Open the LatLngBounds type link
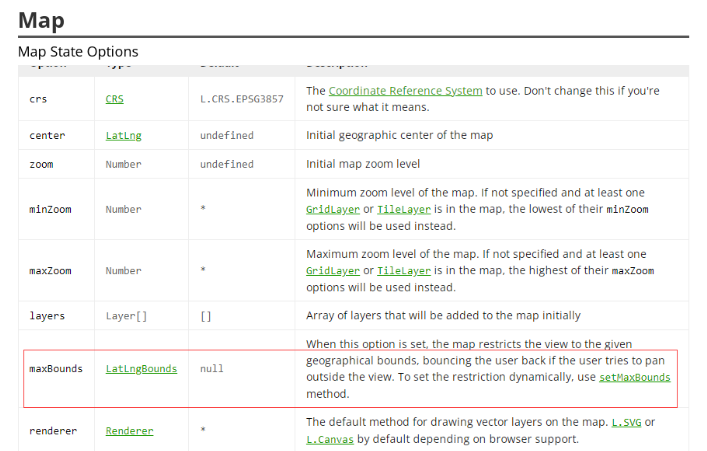707x451 pixels. click(x=141, y=368)
